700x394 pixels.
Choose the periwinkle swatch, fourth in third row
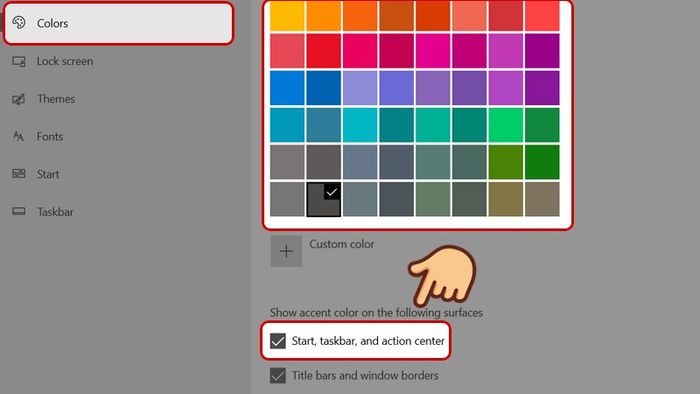pos(396,88)
